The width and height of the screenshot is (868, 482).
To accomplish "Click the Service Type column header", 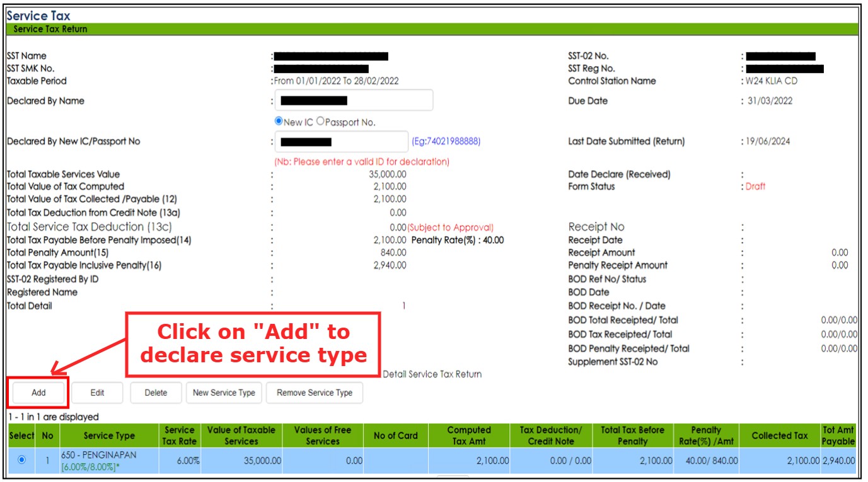I will pyautogui.click(x=109, y=435).
